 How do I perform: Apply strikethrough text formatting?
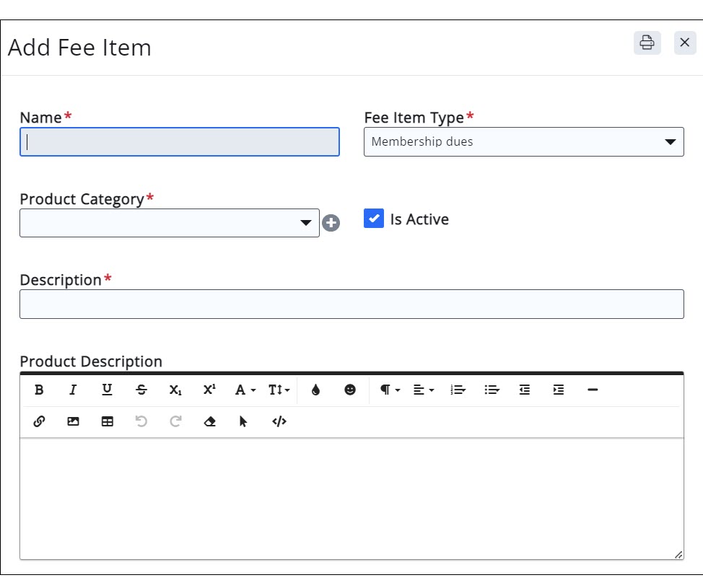coord(141,390)
